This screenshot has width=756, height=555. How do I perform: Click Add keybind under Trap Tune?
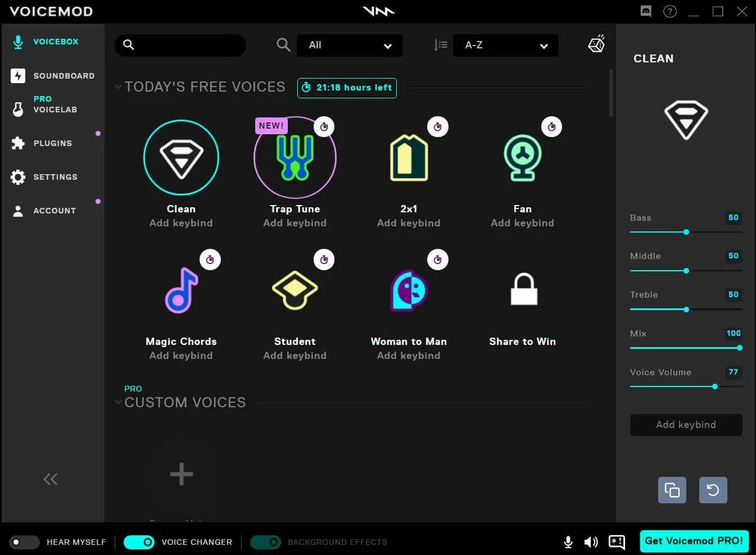(295, 223)
